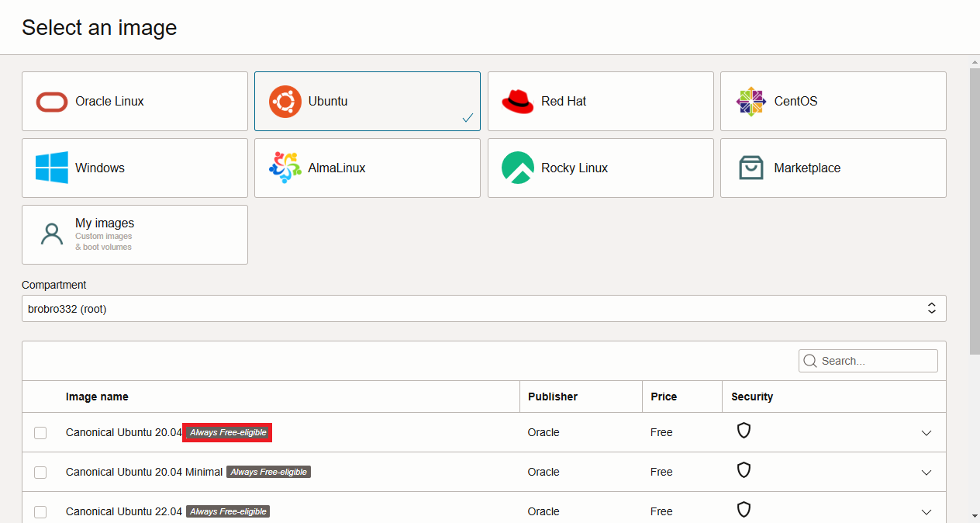Click the scrollbar up arrow

click(x=975, y=61)
